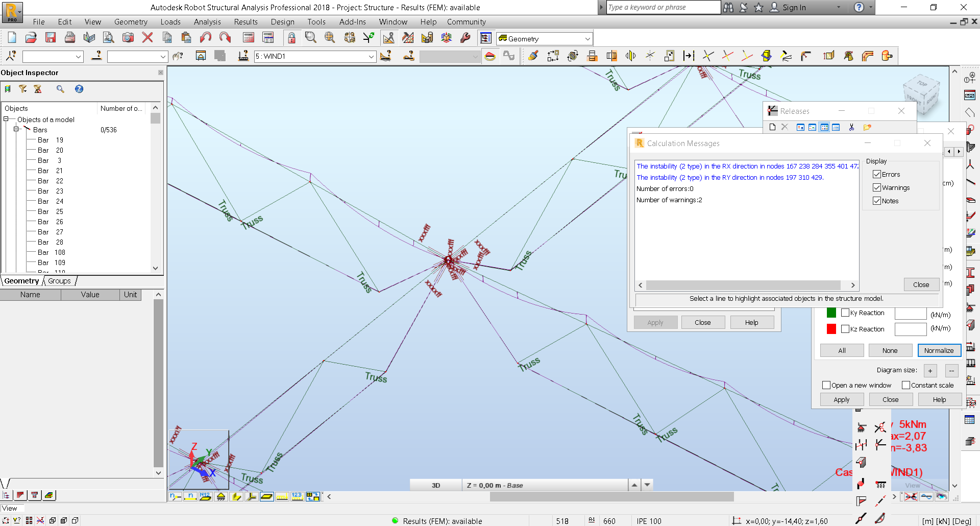
Task: Activate the Zoom window magnifier tool
Action: [310, 38]
